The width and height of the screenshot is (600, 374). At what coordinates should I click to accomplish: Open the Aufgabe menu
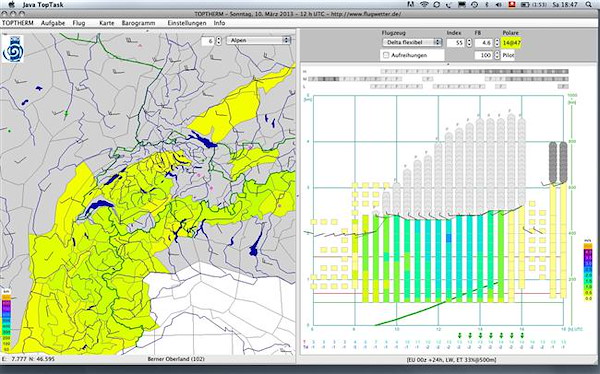click(53, 23)
